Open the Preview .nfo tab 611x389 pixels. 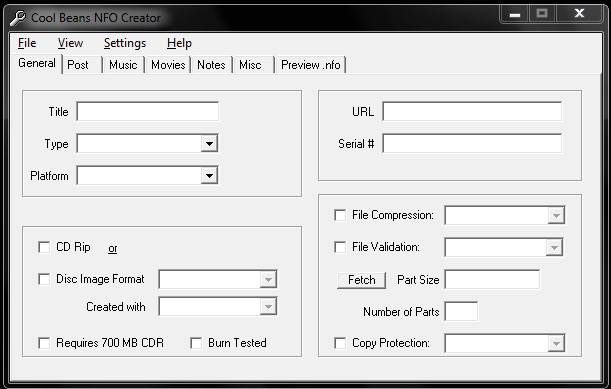311,65
